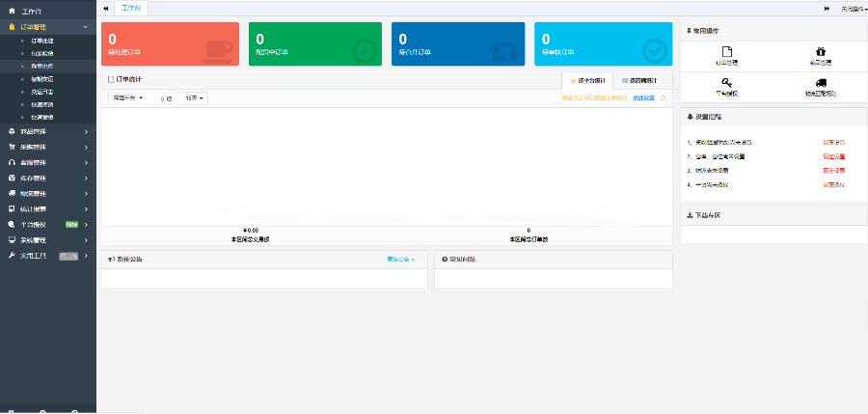Click the clipboard icon beside 订单管理
Image resolution: width=868 pixels, height=414 pixels.
pyautogui.click(x=12, y=27)
